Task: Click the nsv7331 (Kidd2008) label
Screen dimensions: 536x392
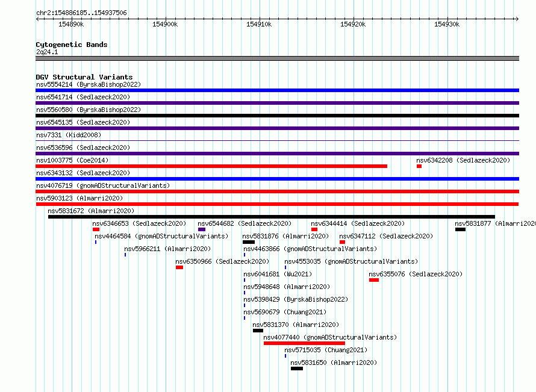Action: (x=69, y=135)
